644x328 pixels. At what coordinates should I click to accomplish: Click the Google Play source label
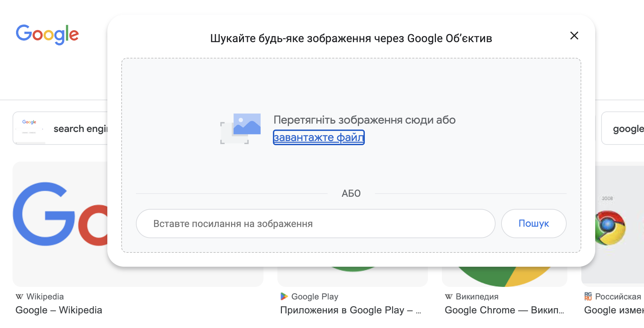click(315, 297)
